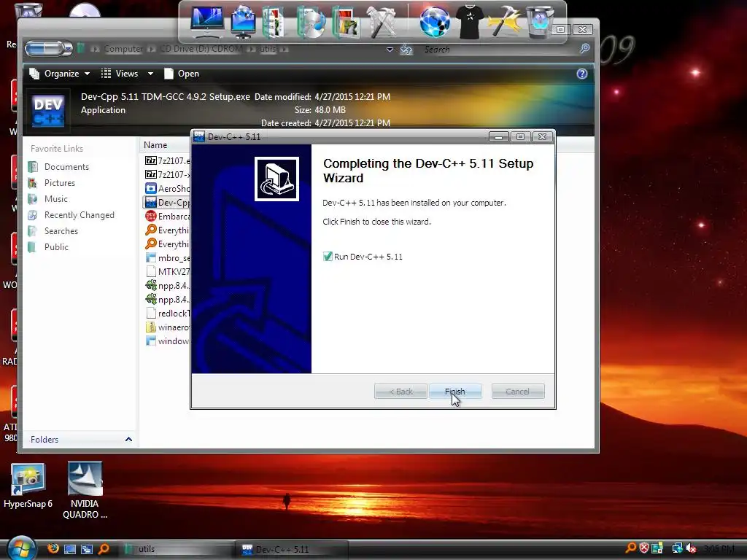
Task: Open Recently Changed in Favorite Links
Action: tap(79, 215)
